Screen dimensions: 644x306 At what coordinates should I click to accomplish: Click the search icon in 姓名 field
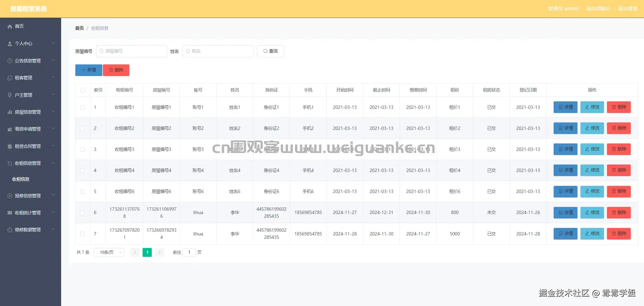pyautogui.click(x=188, y=51)
